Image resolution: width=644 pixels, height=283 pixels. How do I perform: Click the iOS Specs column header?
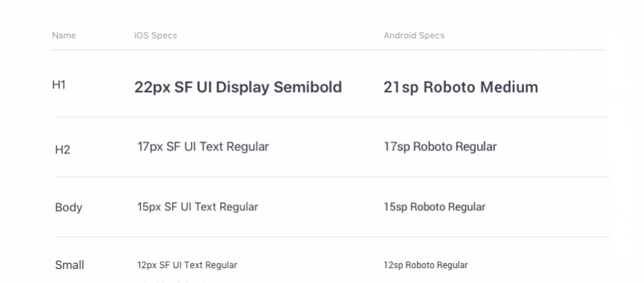tap(156, 36)
